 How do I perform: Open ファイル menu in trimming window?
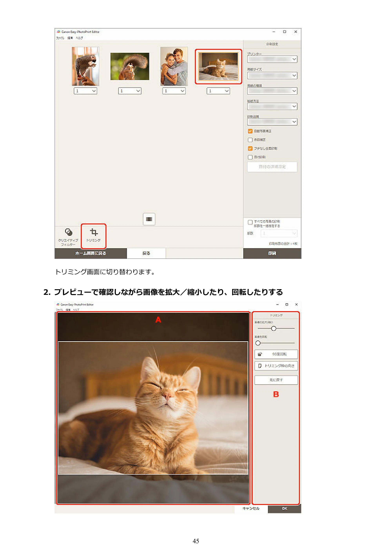(x=59, y=310)
